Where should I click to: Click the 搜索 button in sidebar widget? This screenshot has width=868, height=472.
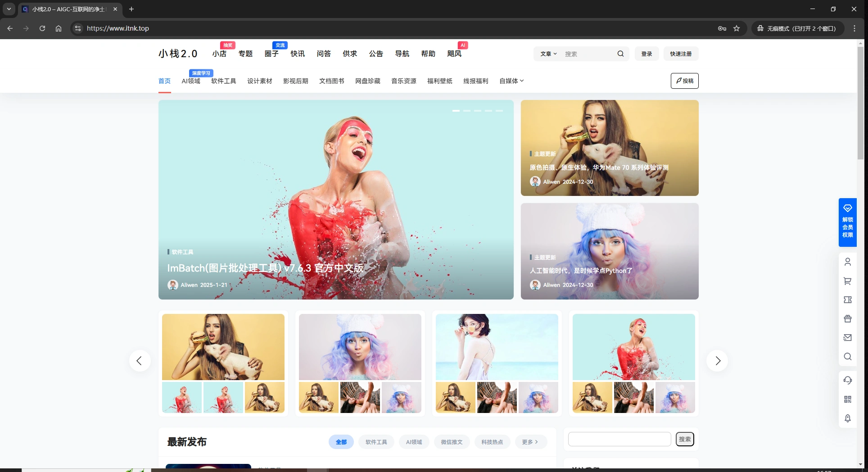[685, 439]
